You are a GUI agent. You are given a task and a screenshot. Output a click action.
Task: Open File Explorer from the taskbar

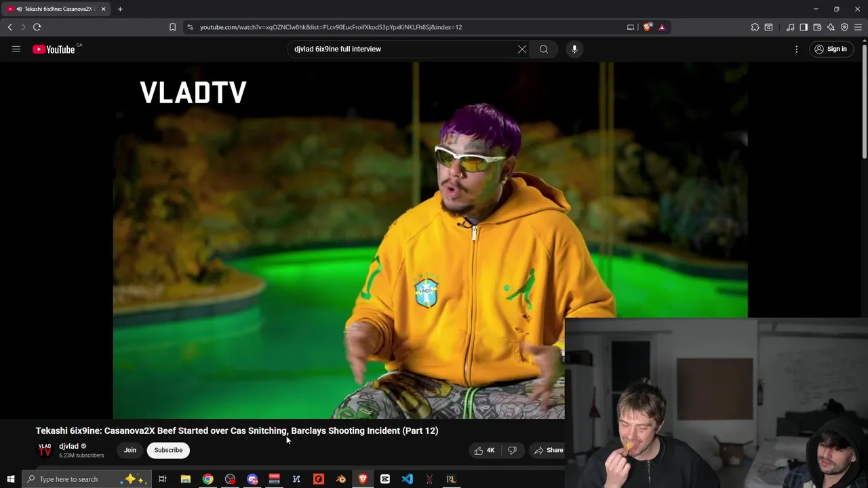pyautogui.click(x=185, y=479)
